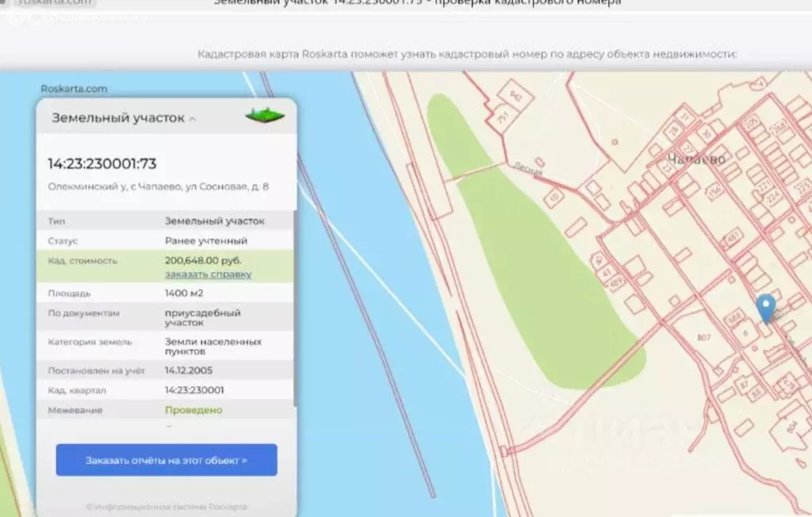Click the address line Олекминский у, с Чапаево
This screenshot has height=517, width=812.
158,187
